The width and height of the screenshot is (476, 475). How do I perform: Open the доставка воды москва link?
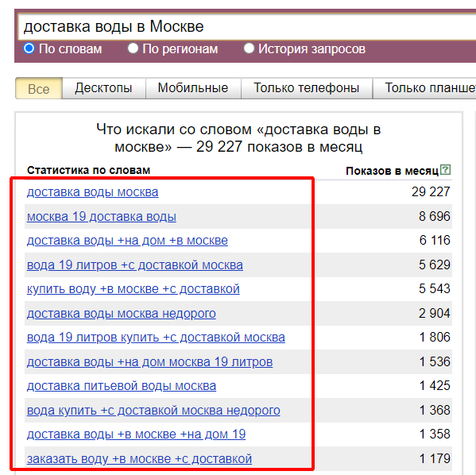93,192
